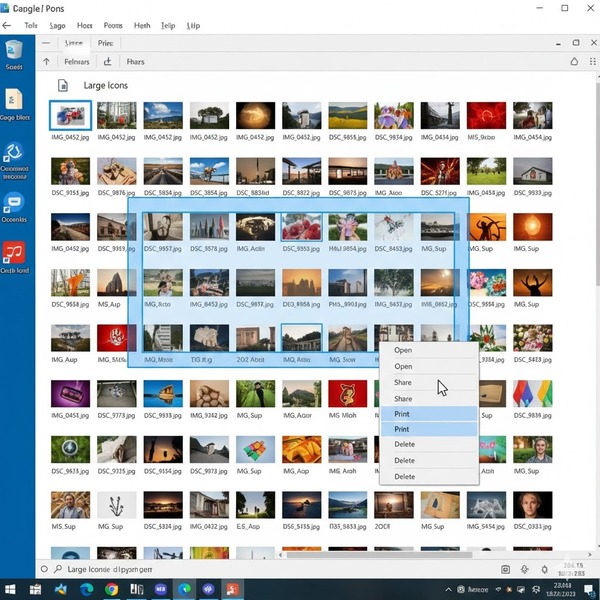Open the Ielp menu
Image resolution: width=600 pixels, height=600 pixels.
(x=168, y=26)
